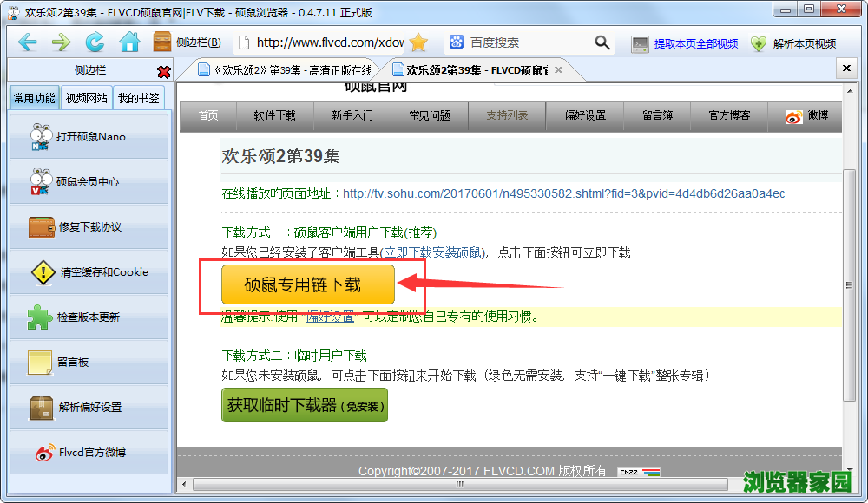Check for updates with 检查版本更新
868x503 pixels.
(89, 317)
